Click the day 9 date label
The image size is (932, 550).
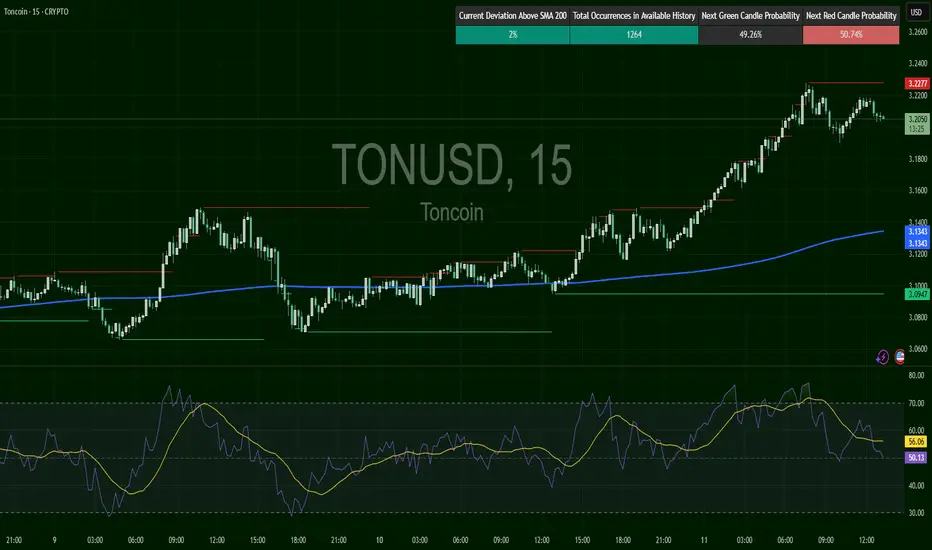point(54,540)
